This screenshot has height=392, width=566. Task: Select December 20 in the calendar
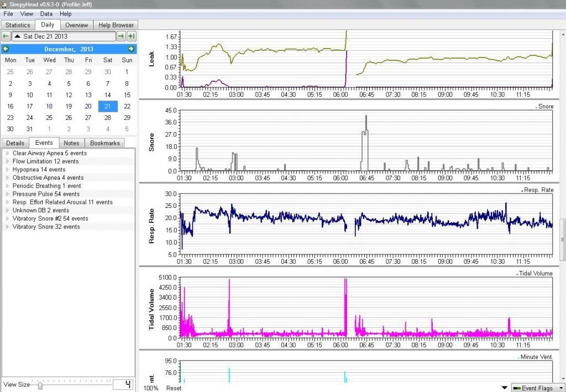tap(88, 106)
